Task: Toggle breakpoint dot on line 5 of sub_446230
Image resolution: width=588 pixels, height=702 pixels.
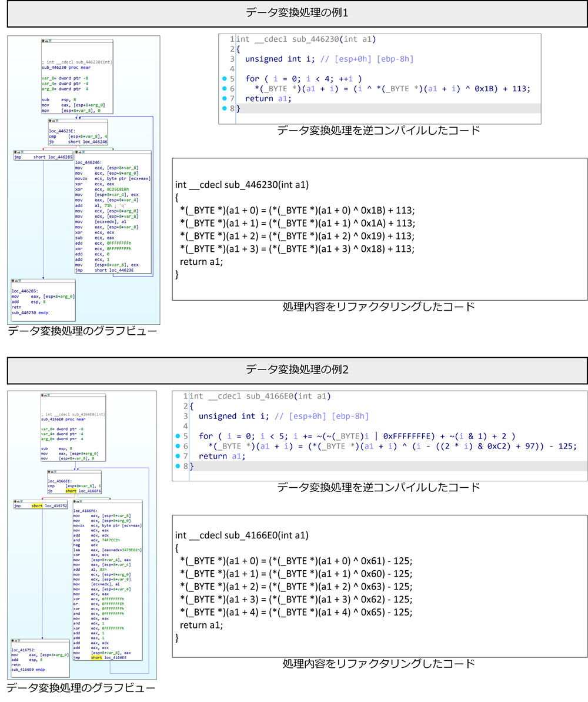Action: (225, 78)
